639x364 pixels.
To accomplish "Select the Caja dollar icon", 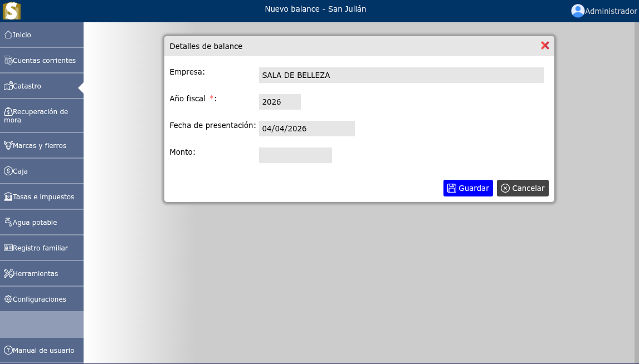I will click(8, 171).
